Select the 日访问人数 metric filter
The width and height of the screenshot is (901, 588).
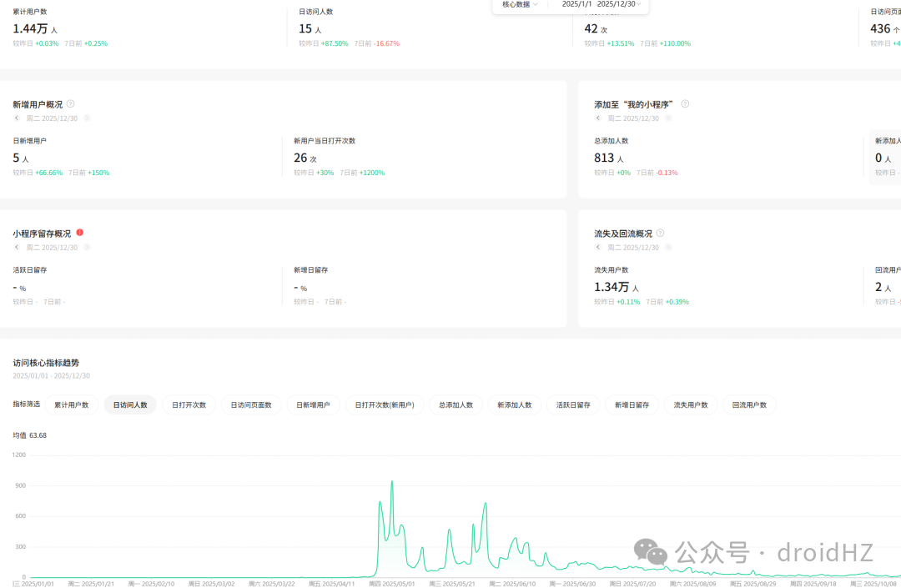pos(130,405)
